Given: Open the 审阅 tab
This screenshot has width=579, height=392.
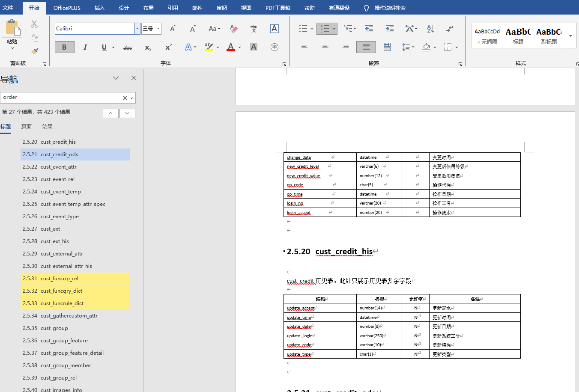Looking at the screenshot, I should [221, 8].
